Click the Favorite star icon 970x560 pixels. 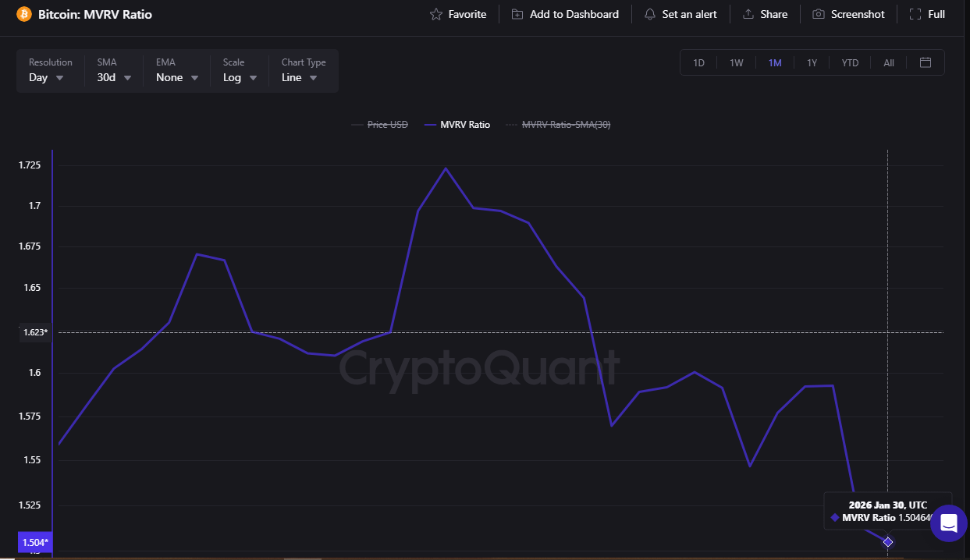[x=436, y=14]
